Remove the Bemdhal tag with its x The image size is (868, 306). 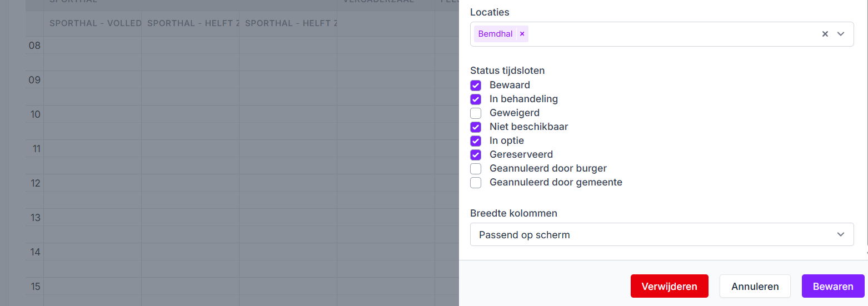click(522, 34)
